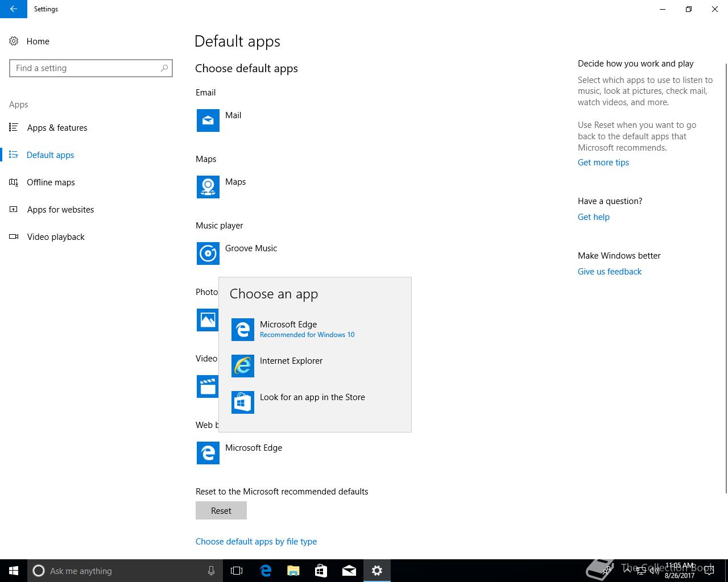This screenshot has width=728, height=582.
Task: Click the Edge icon in the popup list
Action: [243, 330]
